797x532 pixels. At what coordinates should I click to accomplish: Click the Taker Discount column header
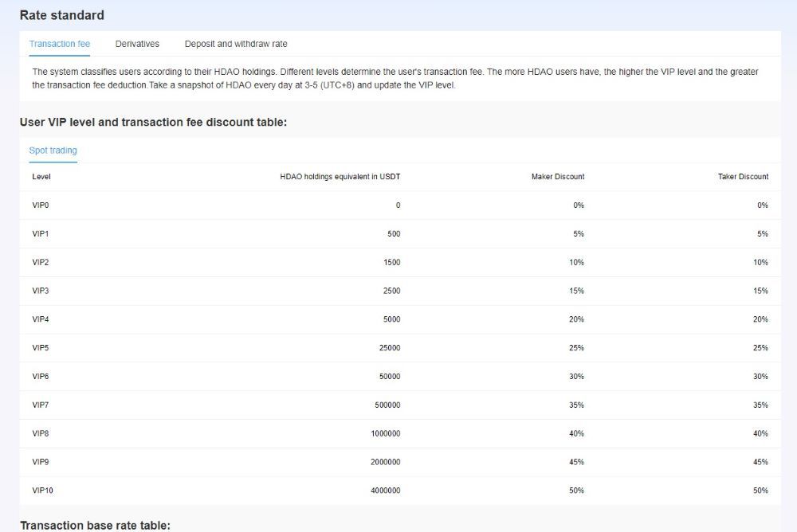tap(743, 177)
